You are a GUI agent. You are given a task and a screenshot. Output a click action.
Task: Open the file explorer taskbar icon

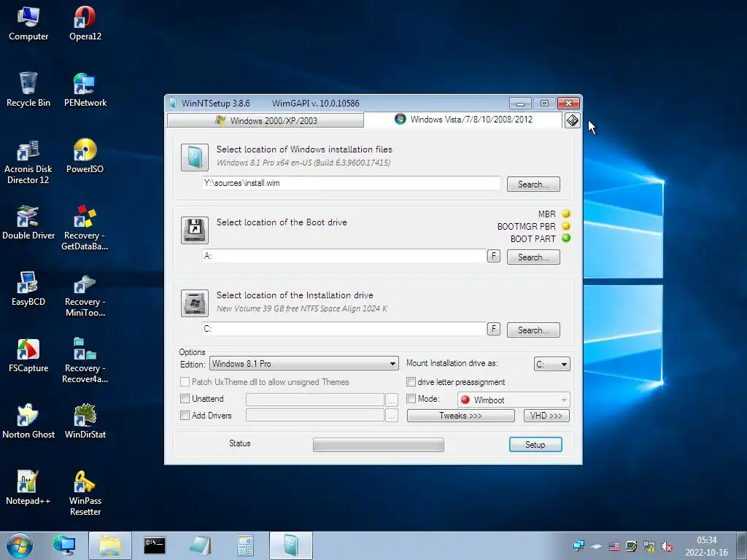click(110, 545)
